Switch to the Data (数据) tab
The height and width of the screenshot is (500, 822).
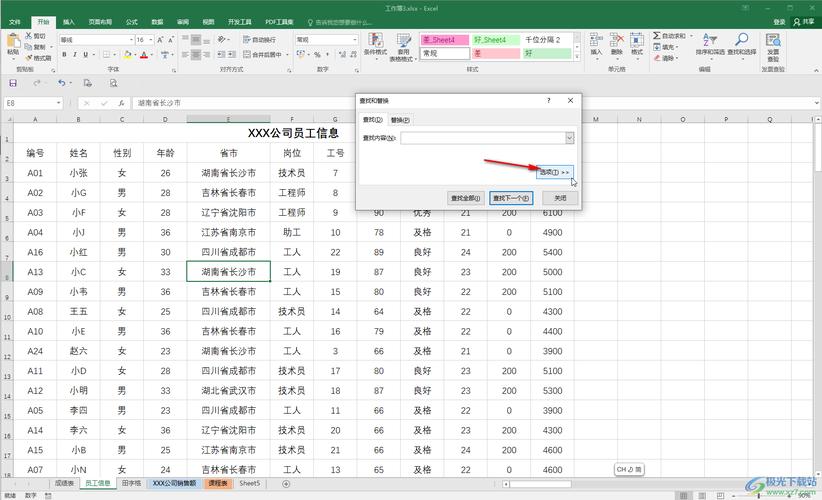157,22
